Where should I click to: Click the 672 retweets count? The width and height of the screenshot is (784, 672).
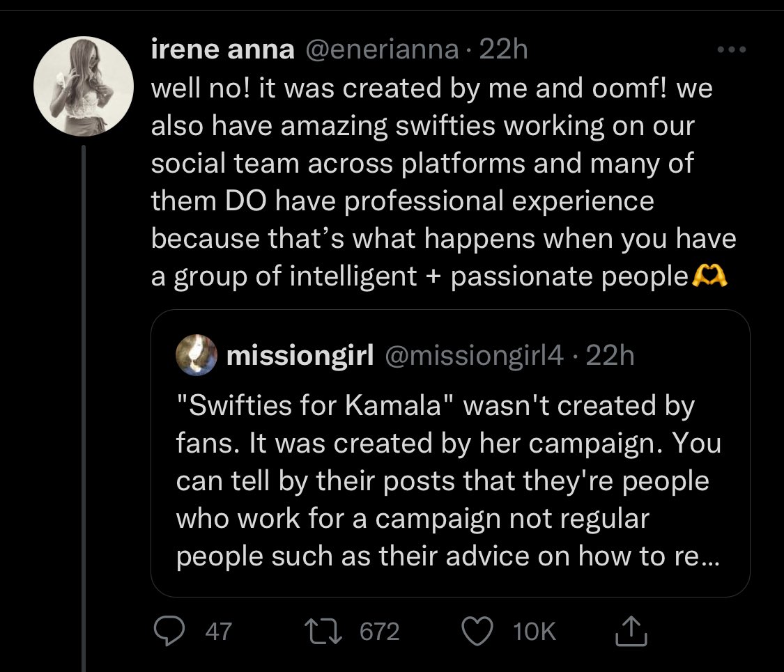(379, 632)
